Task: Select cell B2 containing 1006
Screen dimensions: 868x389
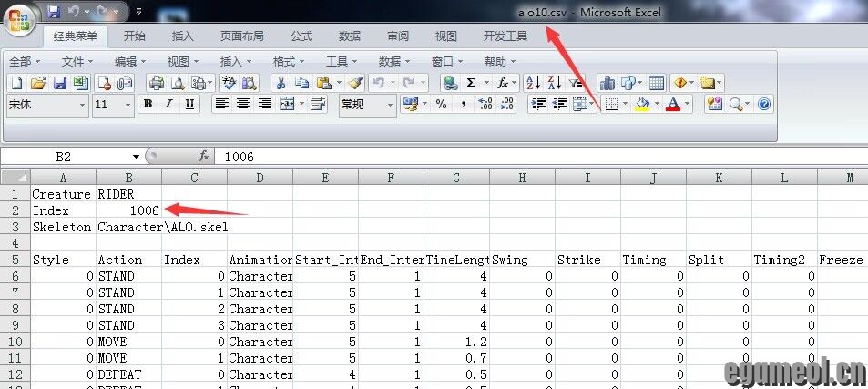Action: [128, 210]
